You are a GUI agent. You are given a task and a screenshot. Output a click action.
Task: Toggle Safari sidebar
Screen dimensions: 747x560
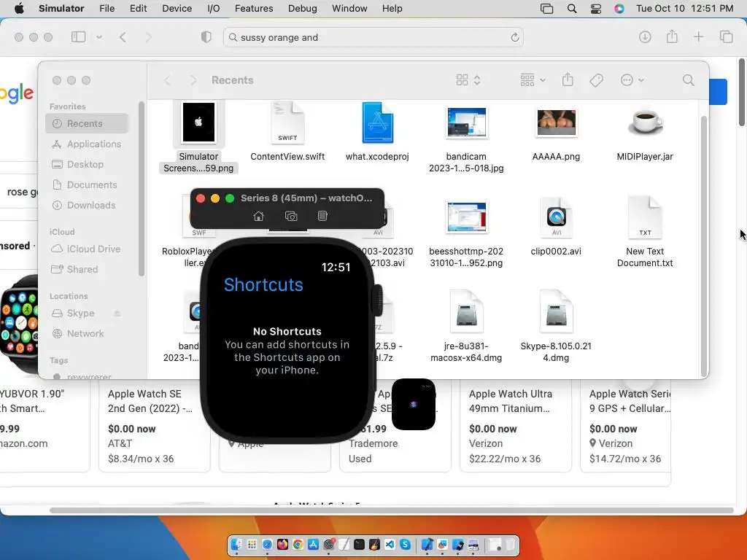coord(78,37)
